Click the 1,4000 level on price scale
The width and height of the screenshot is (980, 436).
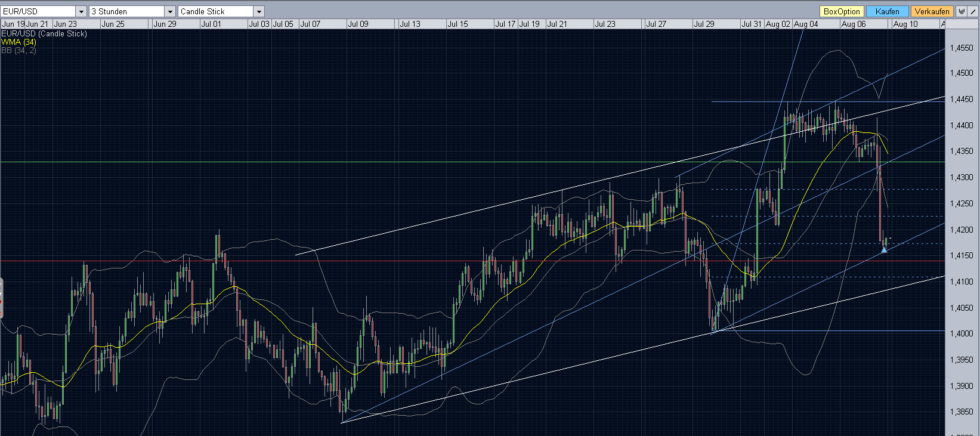(961, 334)
